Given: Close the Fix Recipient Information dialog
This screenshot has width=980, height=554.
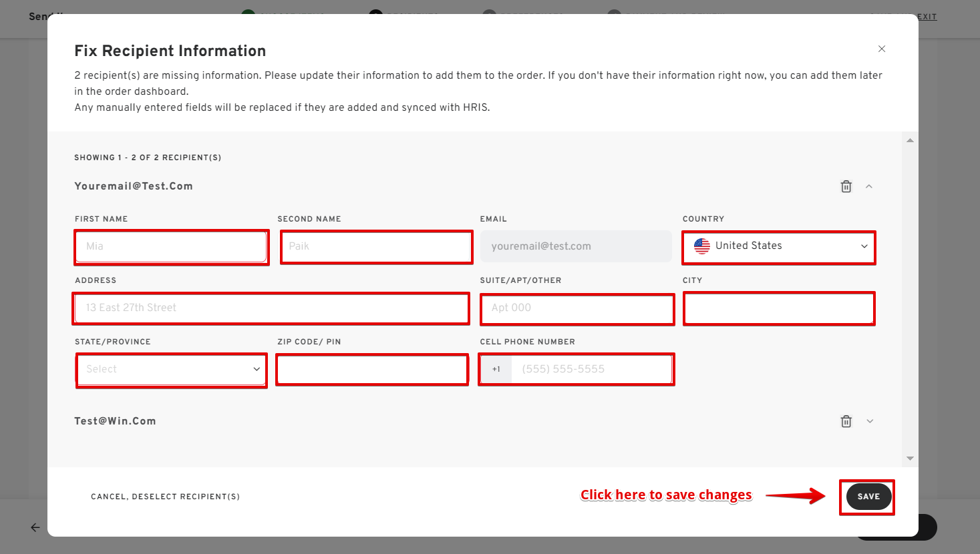Looking at the screenshot, I should click(881, 49).
